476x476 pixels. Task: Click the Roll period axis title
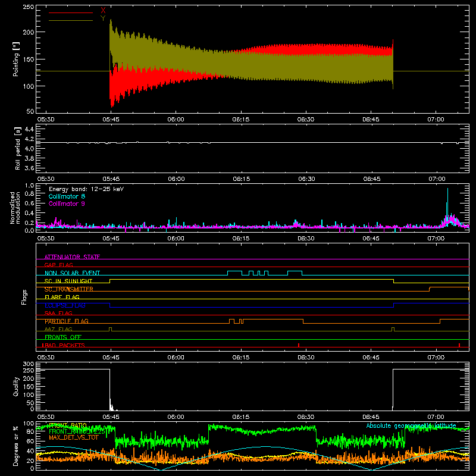click(x=18, y=148)
